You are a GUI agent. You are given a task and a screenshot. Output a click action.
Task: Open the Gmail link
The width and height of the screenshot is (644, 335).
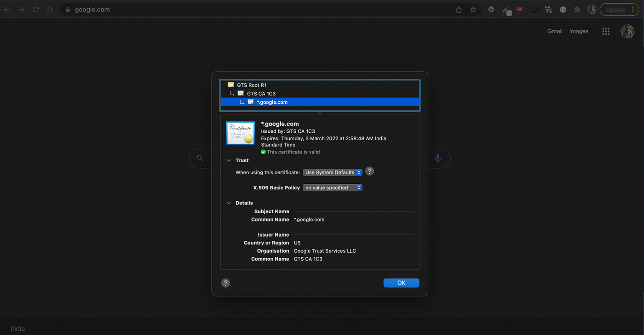point(555,31)
